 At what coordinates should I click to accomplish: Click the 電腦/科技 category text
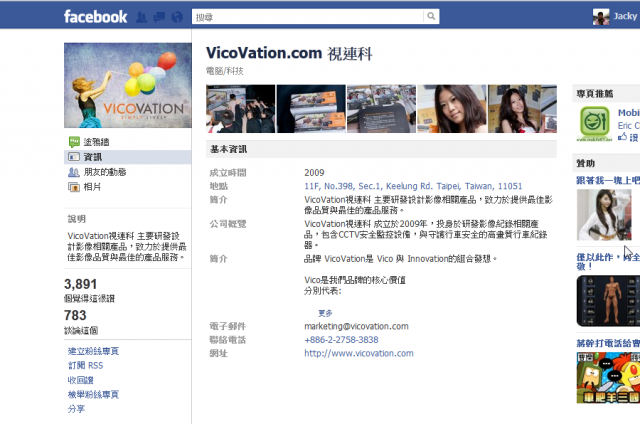(224, 71)
